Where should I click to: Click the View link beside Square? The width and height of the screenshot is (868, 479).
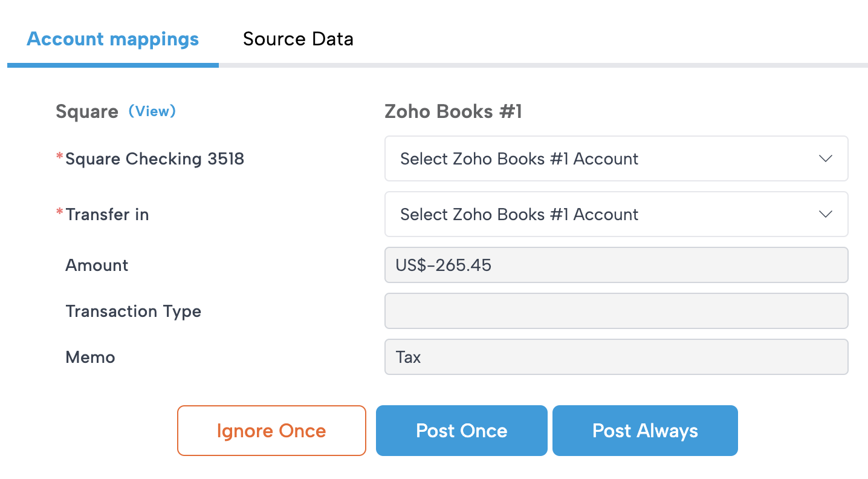tap(152, 111)
